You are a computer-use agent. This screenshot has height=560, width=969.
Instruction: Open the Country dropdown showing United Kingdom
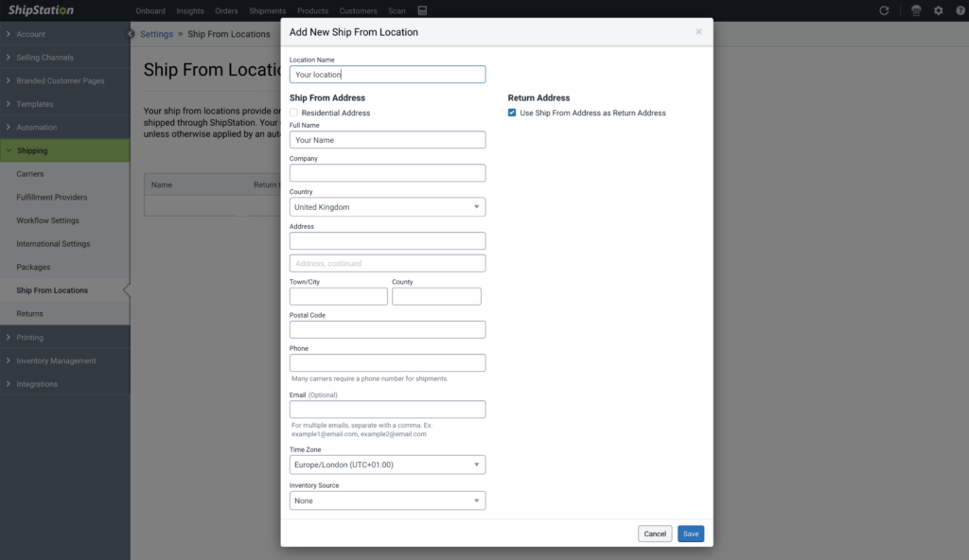tap(387, 207)
